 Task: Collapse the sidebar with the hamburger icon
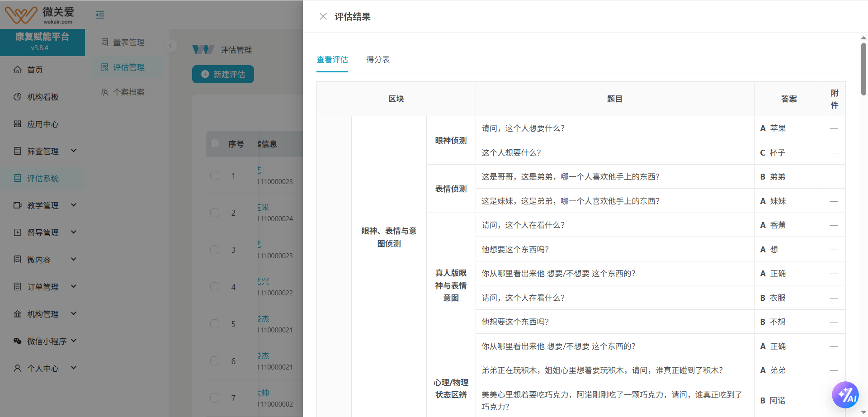(99, 14)
